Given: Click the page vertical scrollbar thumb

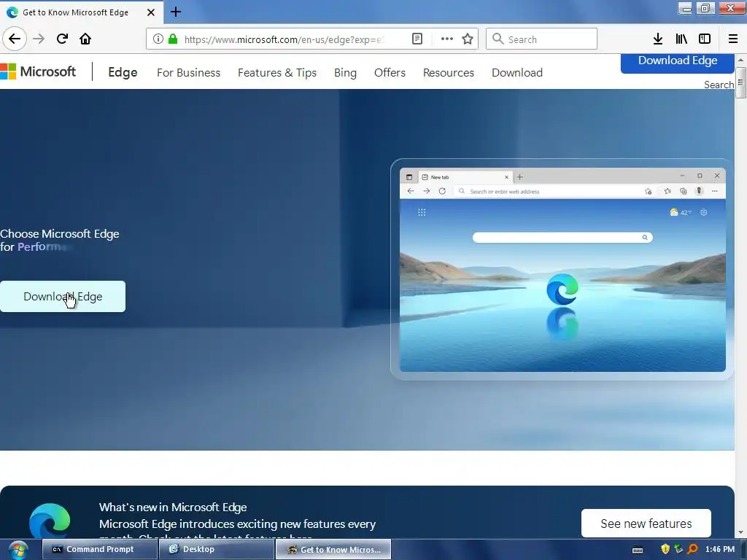Looking at the screenshot, I should pyautogui.click(x=740, y=82).
